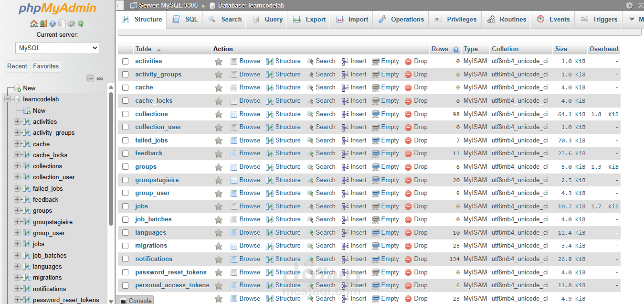Check the box for activities table
This screenshot has height=304, width=644.
[x=126, y=61]
